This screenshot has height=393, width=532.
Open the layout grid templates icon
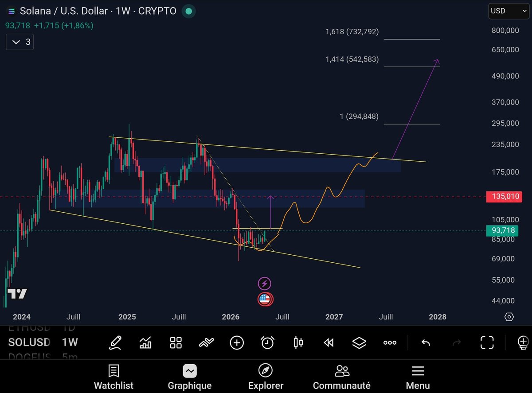point(176,342)
